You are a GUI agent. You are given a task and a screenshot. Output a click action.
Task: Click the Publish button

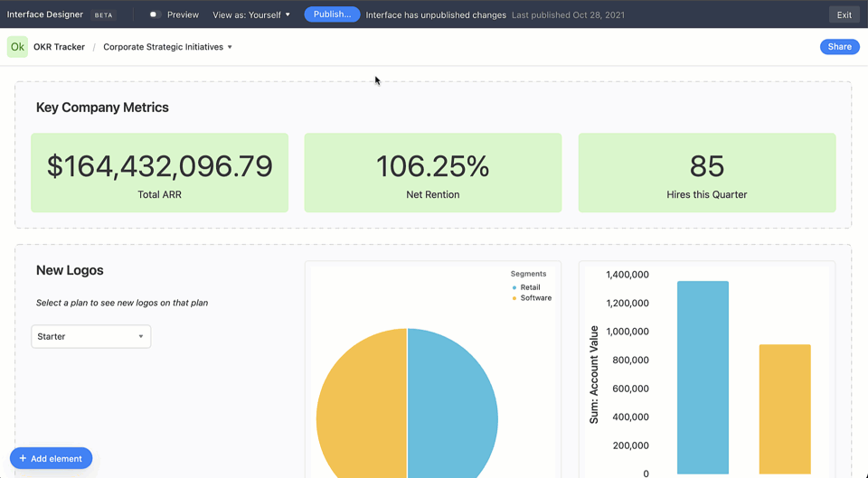pos(332,14)
